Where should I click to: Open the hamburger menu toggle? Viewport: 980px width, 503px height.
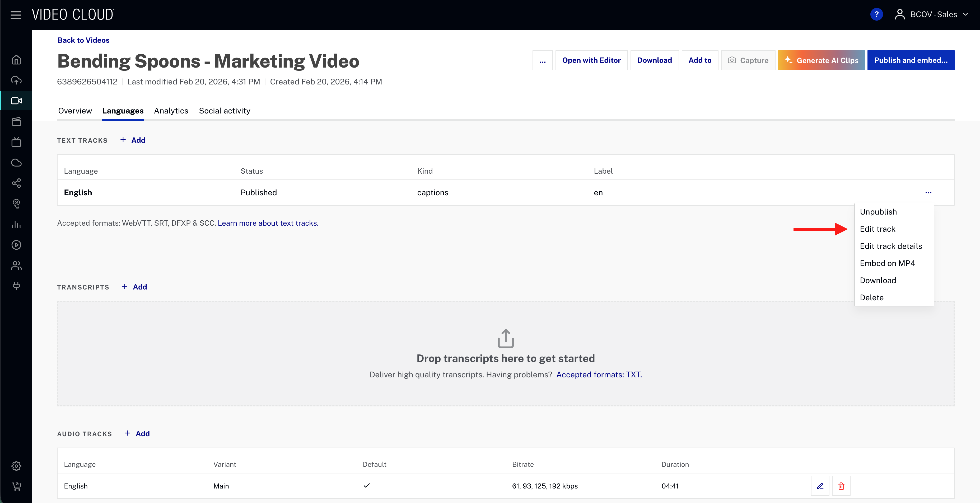pos(16,15)
